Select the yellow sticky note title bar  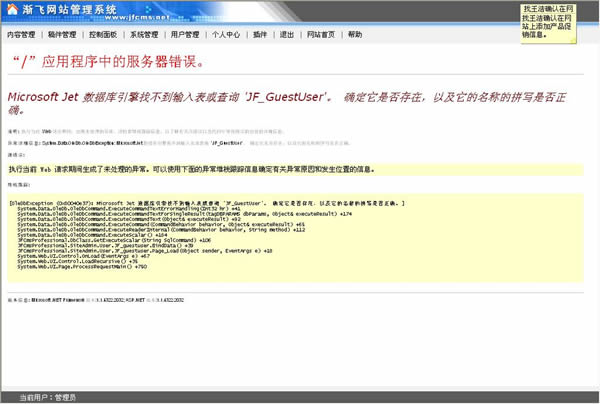pos(548,8)
